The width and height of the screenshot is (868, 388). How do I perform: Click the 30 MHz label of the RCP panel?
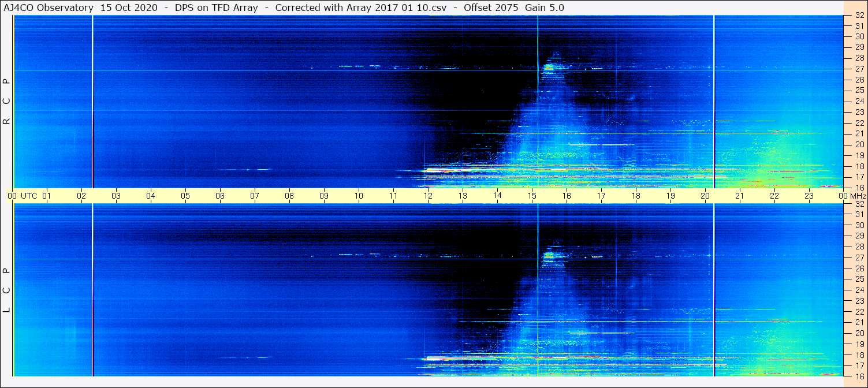[859, 36]
